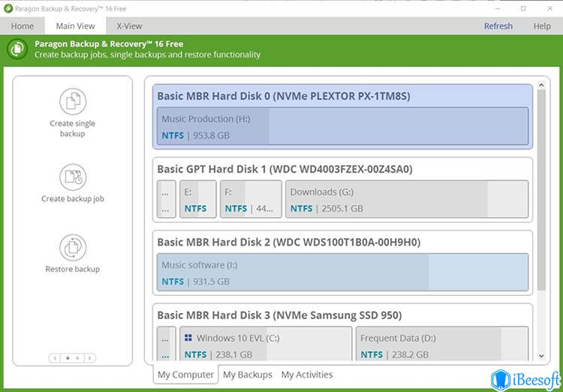This screenshot has height=392, width=563.
Task: Minimize the Paragon window
Action: [497, 8]
